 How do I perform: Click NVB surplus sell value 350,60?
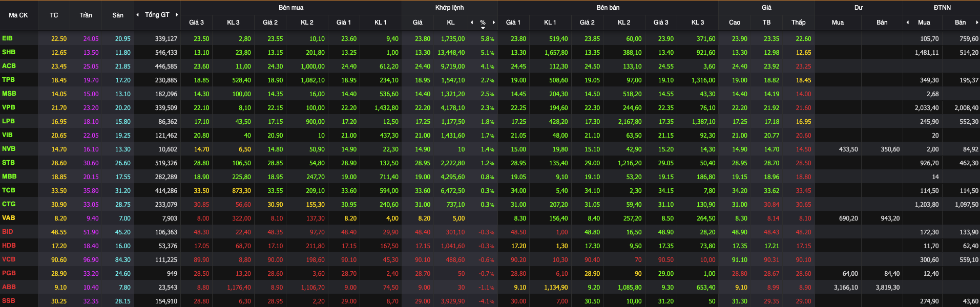[x=890, y=149]
